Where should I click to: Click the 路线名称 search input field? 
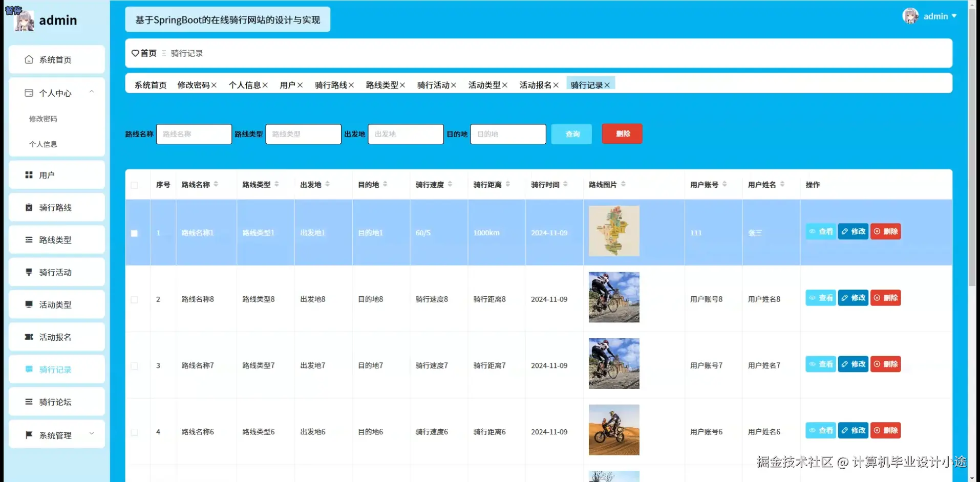click(194, 134)
